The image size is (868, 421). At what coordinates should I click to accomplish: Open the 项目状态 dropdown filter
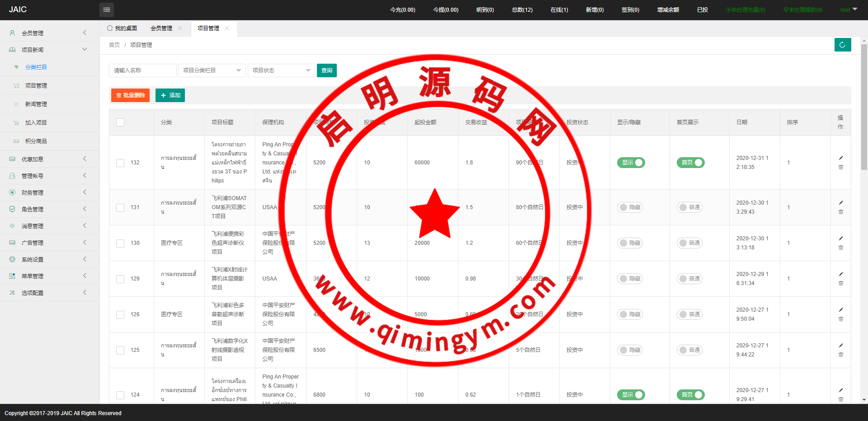281,70
